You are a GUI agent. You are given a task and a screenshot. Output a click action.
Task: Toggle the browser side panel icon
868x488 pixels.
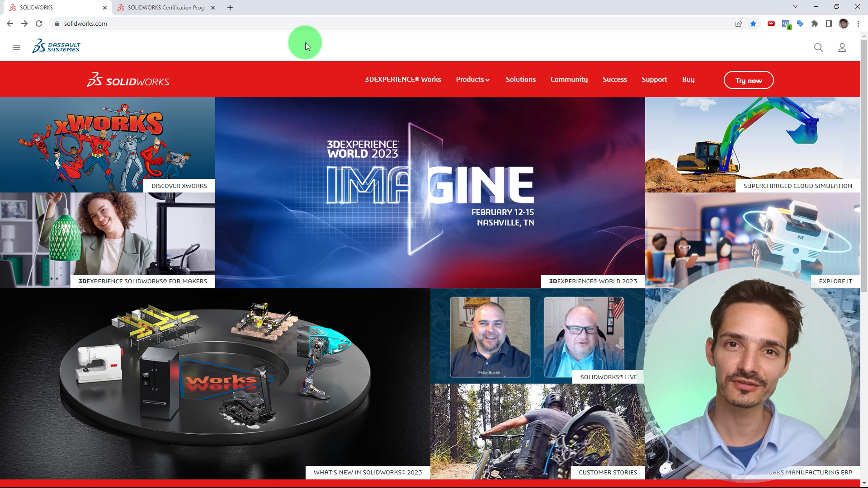coord(829,23)
